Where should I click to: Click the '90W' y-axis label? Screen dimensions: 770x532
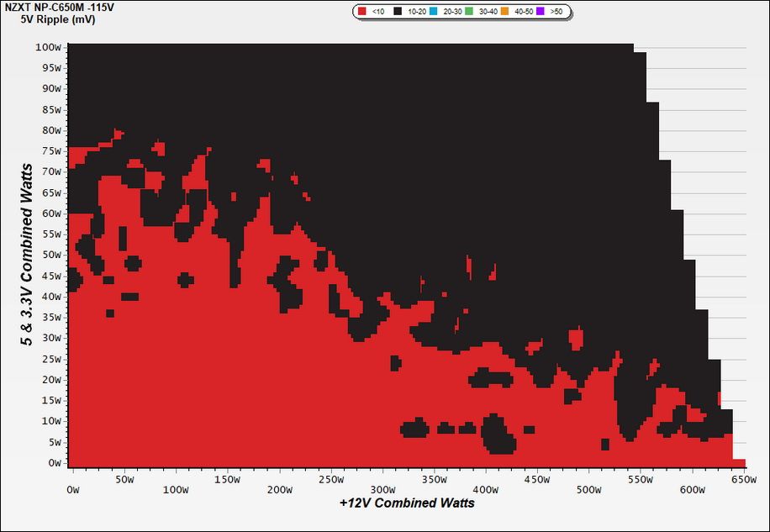tap(50, 89)
